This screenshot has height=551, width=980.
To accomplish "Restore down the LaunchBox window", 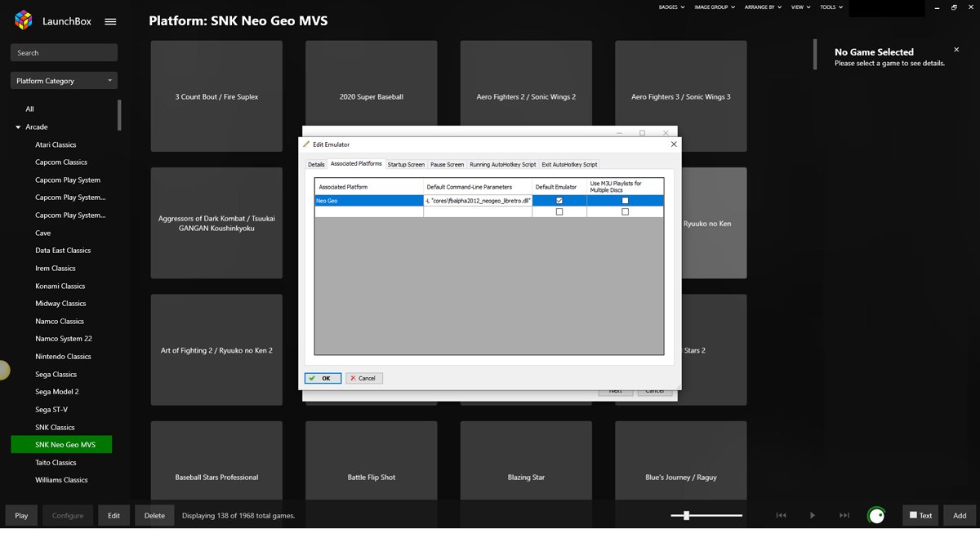I will click(954, 7).
